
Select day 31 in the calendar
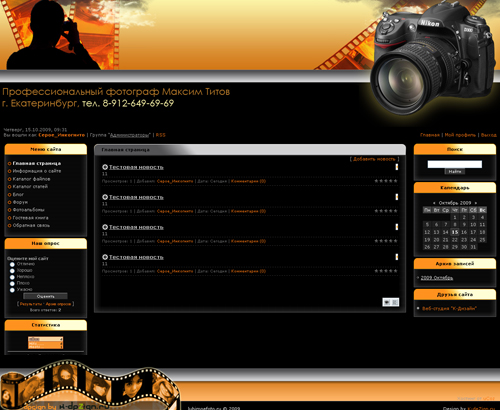[473, 247]
